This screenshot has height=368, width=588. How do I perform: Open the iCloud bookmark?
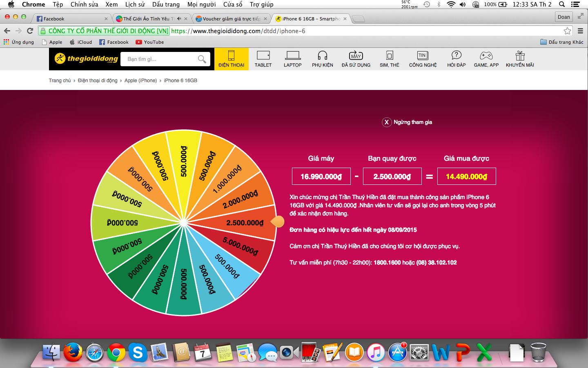tap(81, 42)
